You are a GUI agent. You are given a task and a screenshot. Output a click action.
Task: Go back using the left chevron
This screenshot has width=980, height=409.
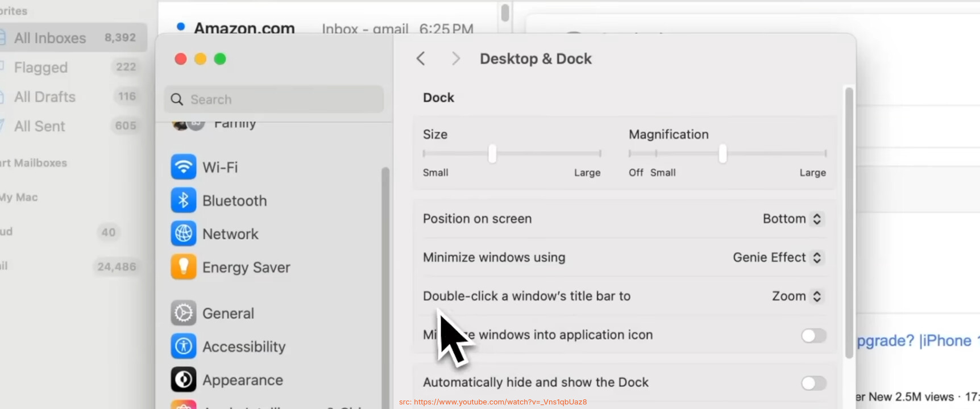click(421, 59)
